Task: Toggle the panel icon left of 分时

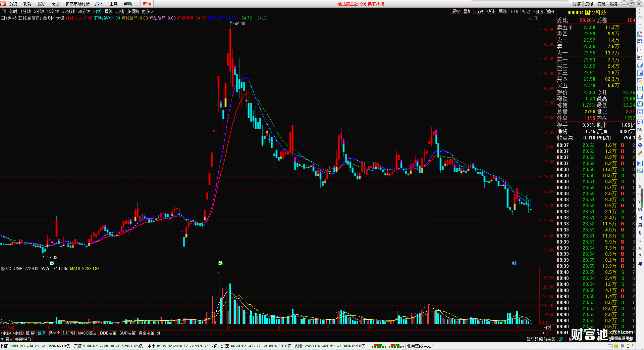Action: point(4,11)
